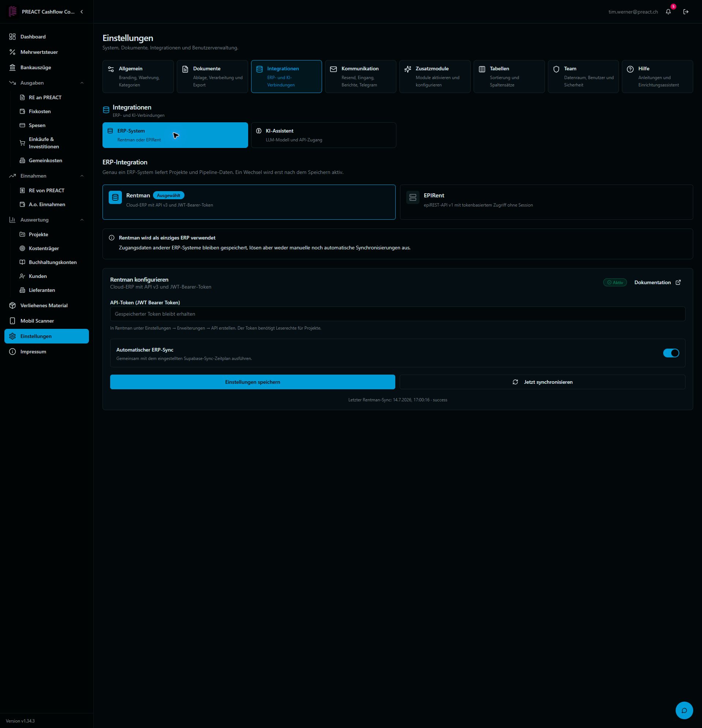This screenshot has width=702, height=728.
Task: Open the notifications bell
Action: [668, 12]
